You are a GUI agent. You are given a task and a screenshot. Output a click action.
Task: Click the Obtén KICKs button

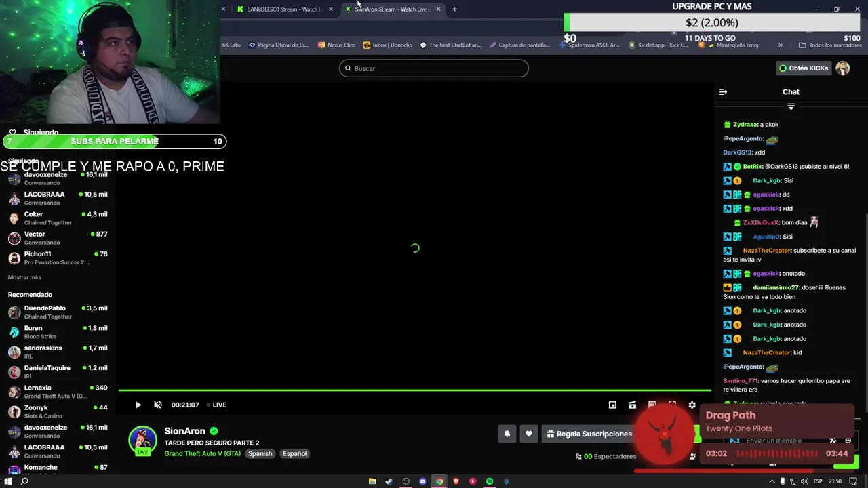[x=804, y=68]
